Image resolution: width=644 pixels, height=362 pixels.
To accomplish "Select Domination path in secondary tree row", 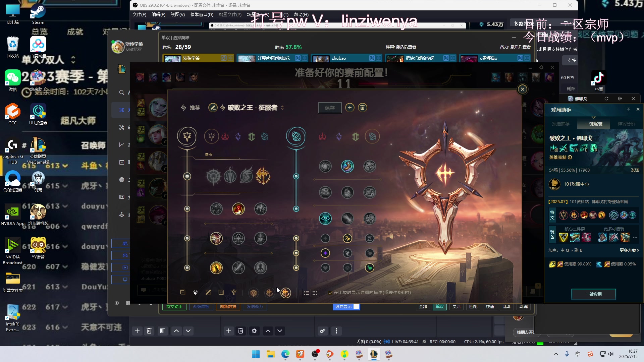I will pos(322,137).
